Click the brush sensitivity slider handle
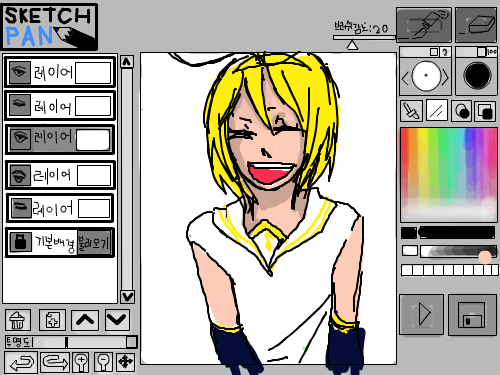500x375 pixels. tap(352, 45)
